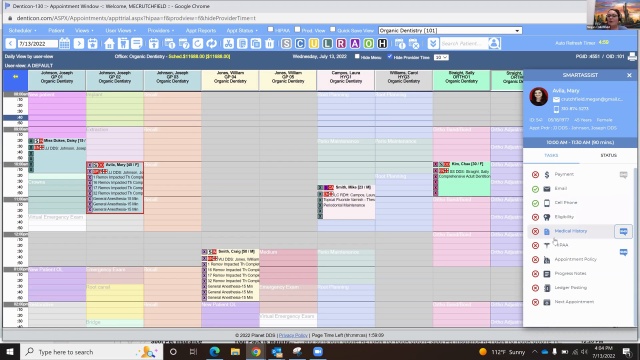The image size is (640, 360).
Task: Select the yellow U status button
Action: pos(313,43)
